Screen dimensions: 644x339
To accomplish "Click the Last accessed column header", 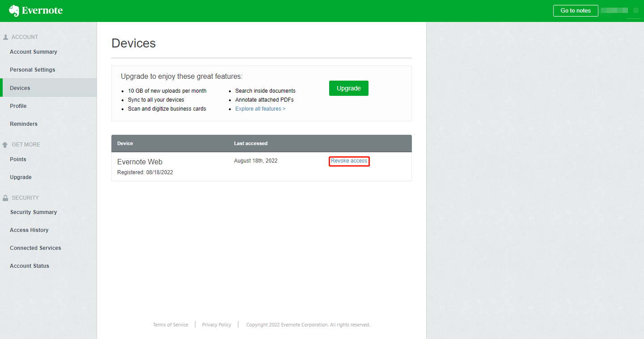I will 251,143.
